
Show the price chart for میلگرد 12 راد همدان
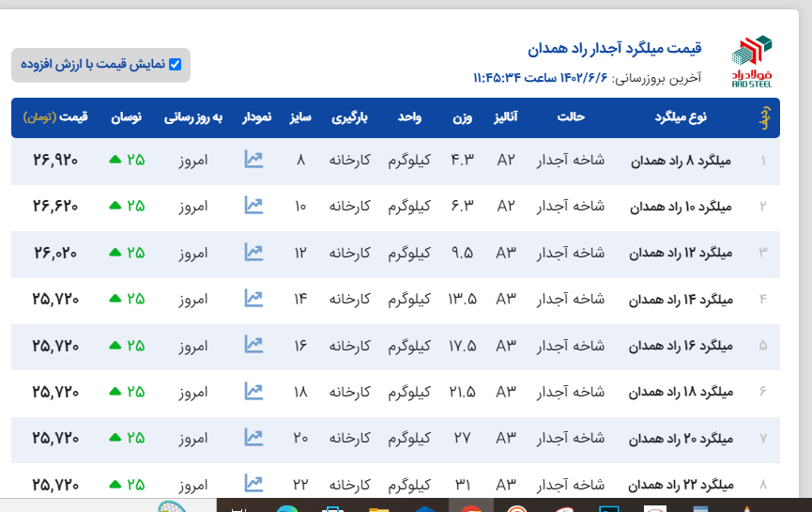click(x=253, y=252)
